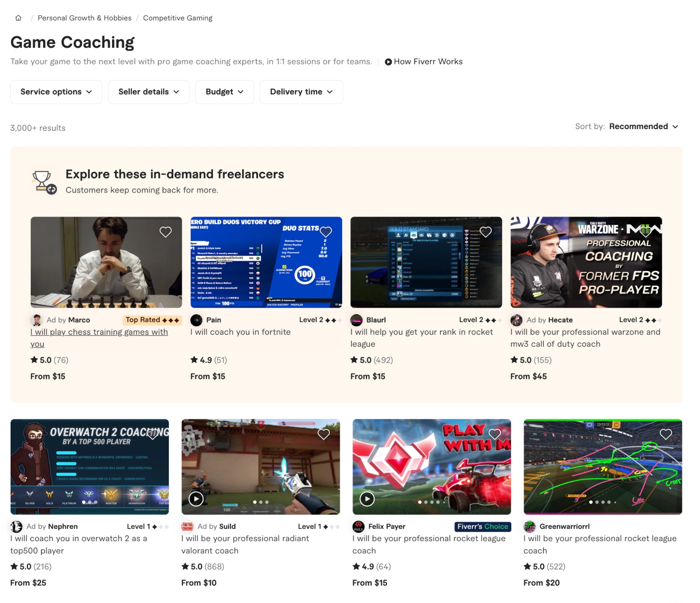Open seller name Suild
The height and width of the screenshot is (603, 700).
[x=228, y=526]
